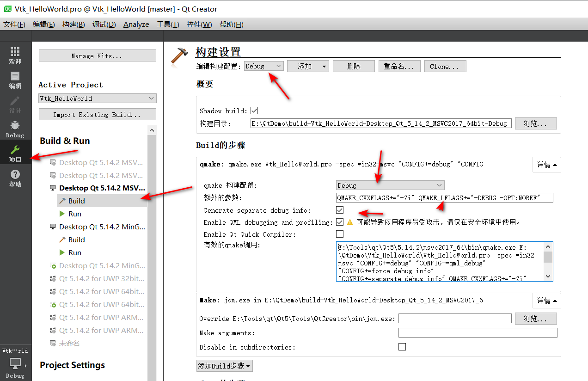
Task: Click Run play icon under MinGW kit
Action: pyautogui.click(x=62, y=252)
